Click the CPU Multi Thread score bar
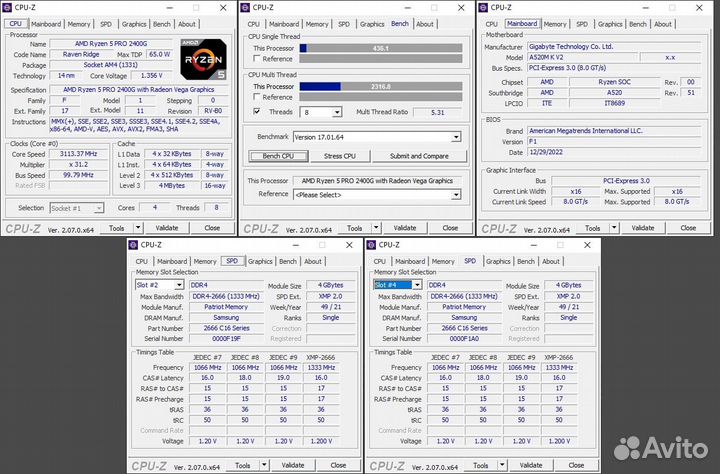 coord(381,86)
